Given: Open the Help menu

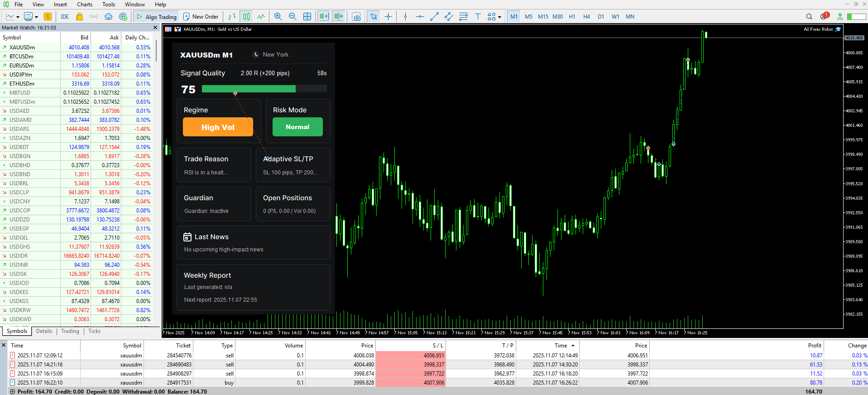Looking at the screenshot, I should point(160,5).
